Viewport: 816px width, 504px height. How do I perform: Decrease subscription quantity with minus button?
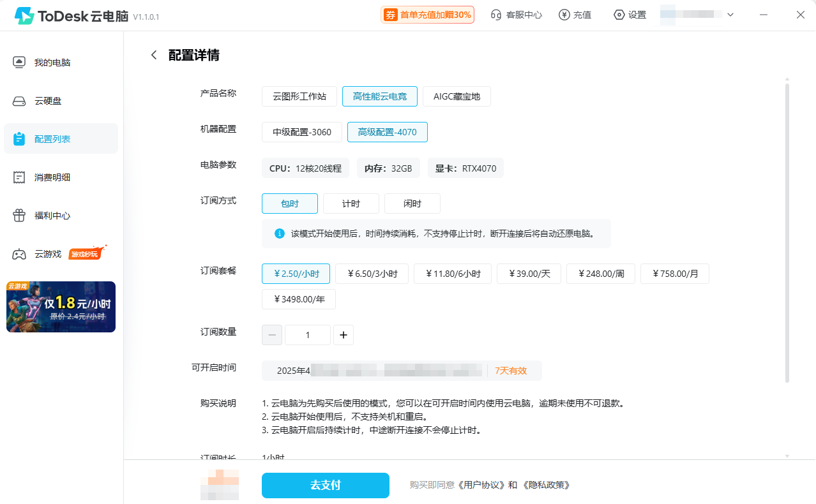[272, 335]
